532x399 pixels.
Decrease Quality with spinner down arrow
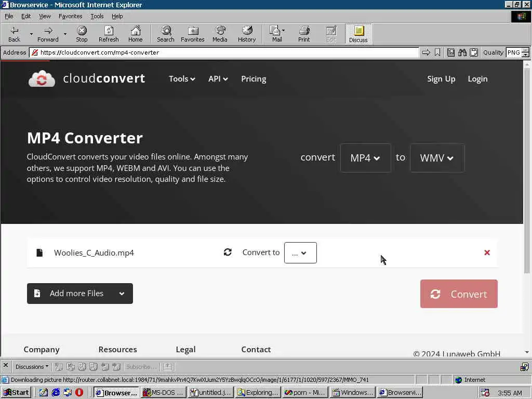click(x=526, y=55)
